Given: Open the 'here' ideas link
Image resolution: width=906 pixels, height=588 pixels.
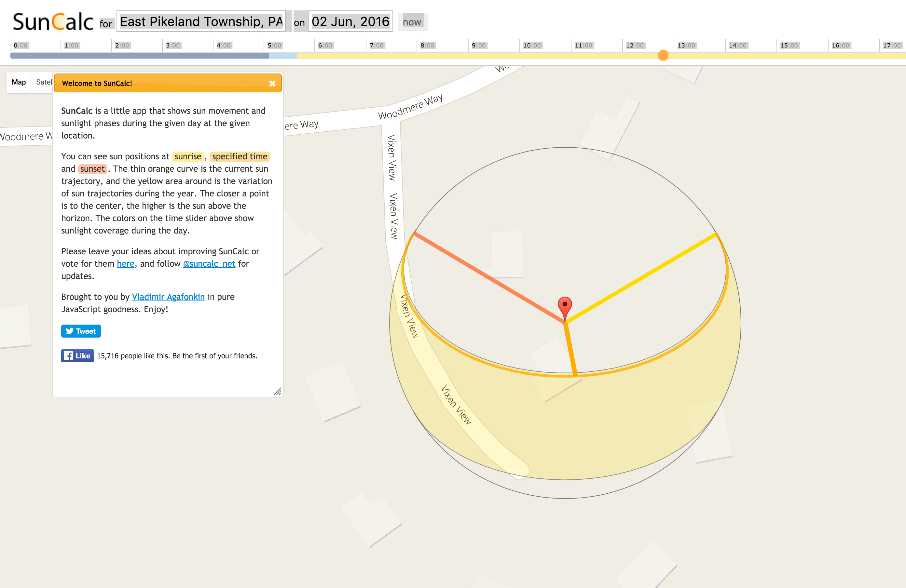Looking at the screenshot, I should coord(126,263).
